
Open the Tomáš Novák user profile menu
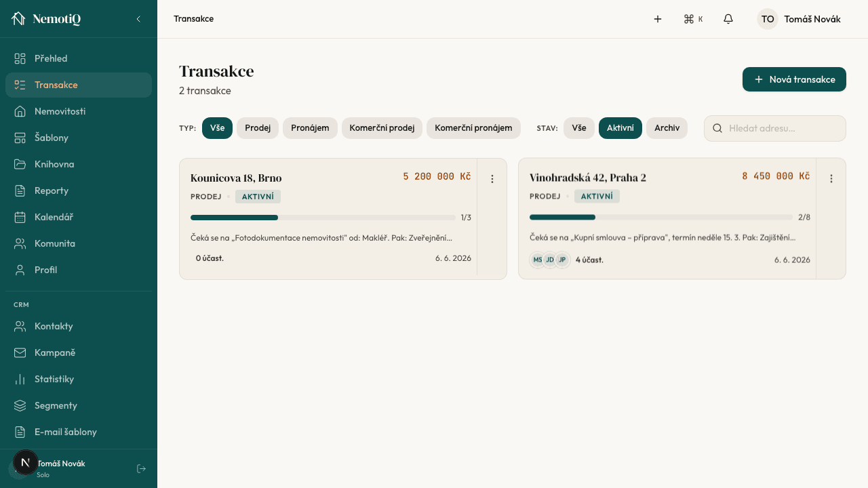[x=799, y=19]
